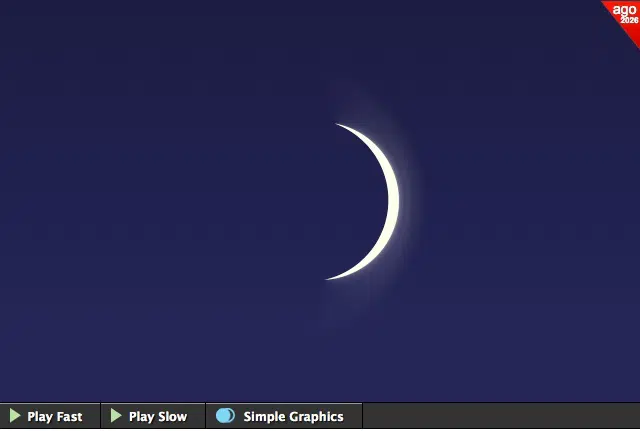Click the upper tip of the crescent
Screen dimensions: 640x431
tap(341, 126)
